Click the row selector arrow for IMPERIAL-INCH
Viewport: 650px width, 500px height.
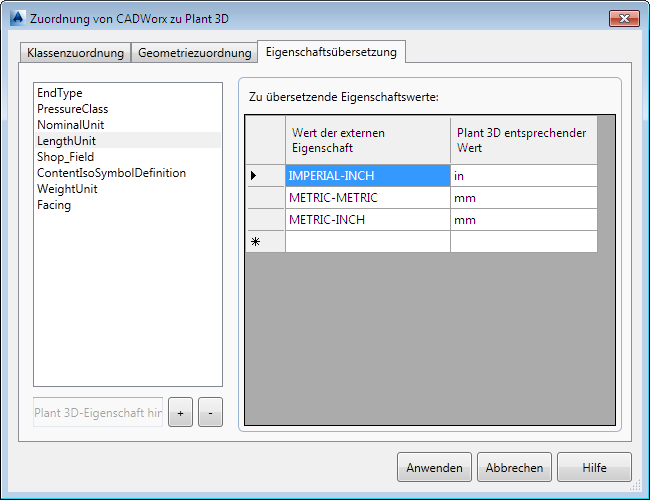pos(265,175)
